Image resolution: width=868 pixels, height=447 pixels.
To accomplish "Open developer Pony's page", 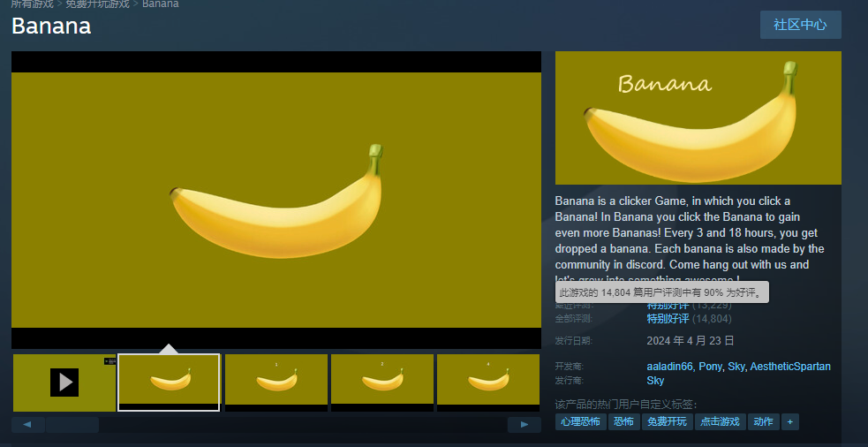I will (710, 367).
